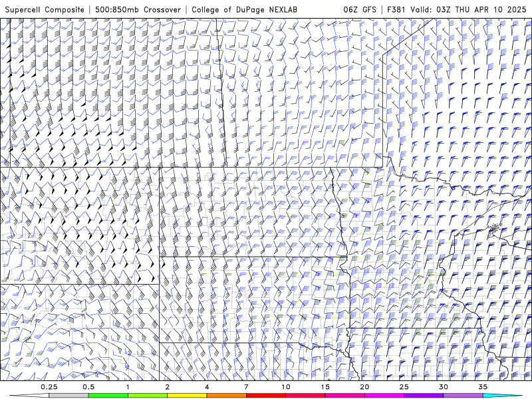Select the hot pink 15–20 legend swatch

tap(344, 396)
